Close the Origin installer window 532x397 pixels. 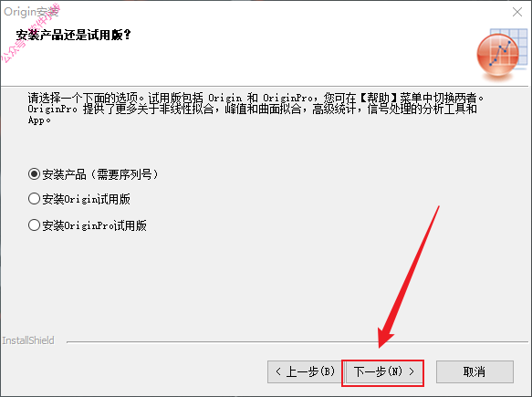click(517, 12)
